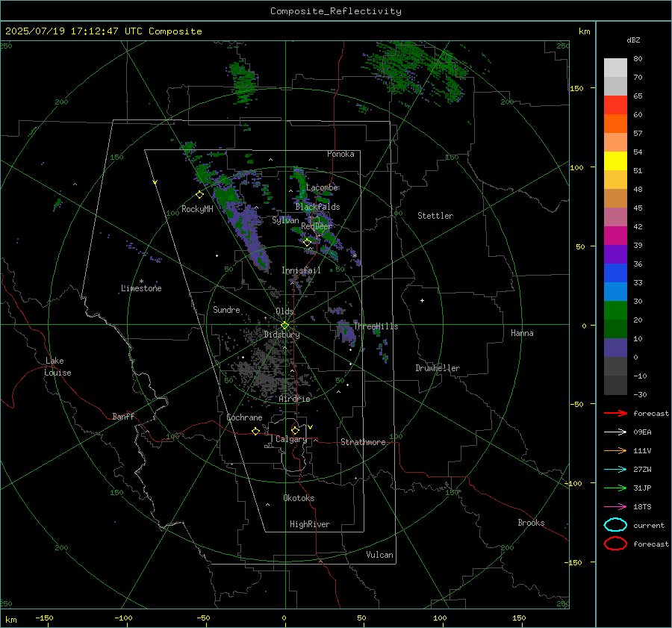Click the RockyMH label
Screen dimensions: 672x628
[197, 209]
